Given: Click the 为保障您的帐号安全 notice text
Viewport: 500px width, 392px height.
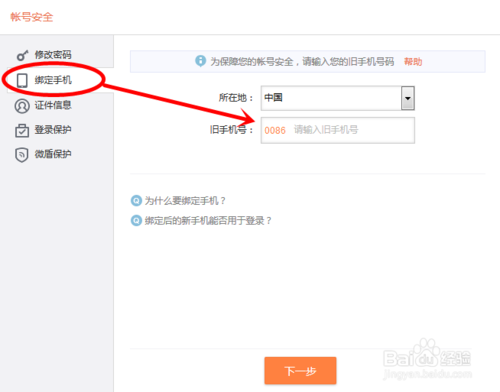Looking at the screenshot, I should click(302, 62).
